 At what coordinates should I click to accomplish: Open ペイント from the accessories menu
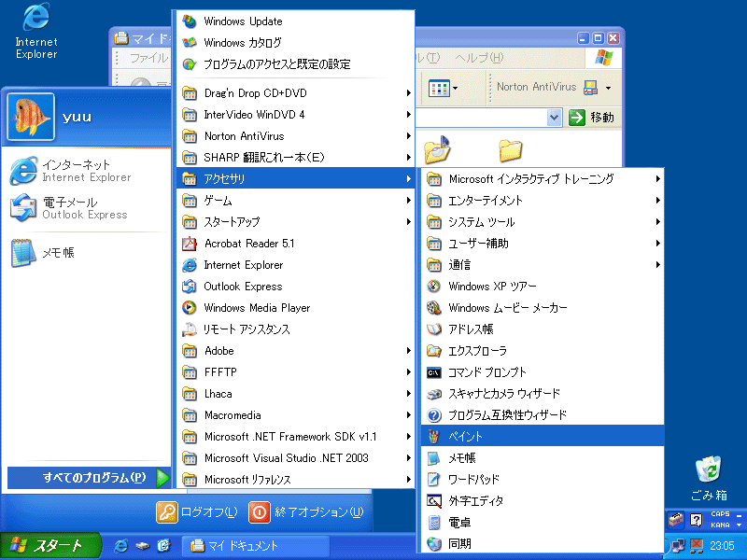click(543, 436)
